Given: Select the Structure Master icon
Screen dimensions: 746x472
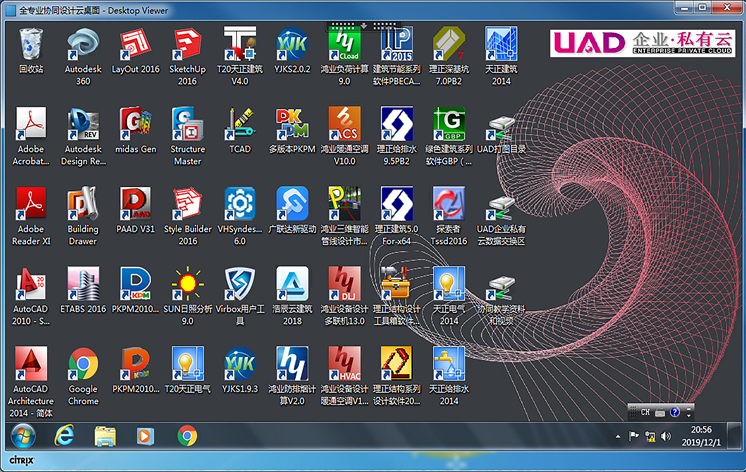Looking at the screenshot, I should click(x=187, y=126).
